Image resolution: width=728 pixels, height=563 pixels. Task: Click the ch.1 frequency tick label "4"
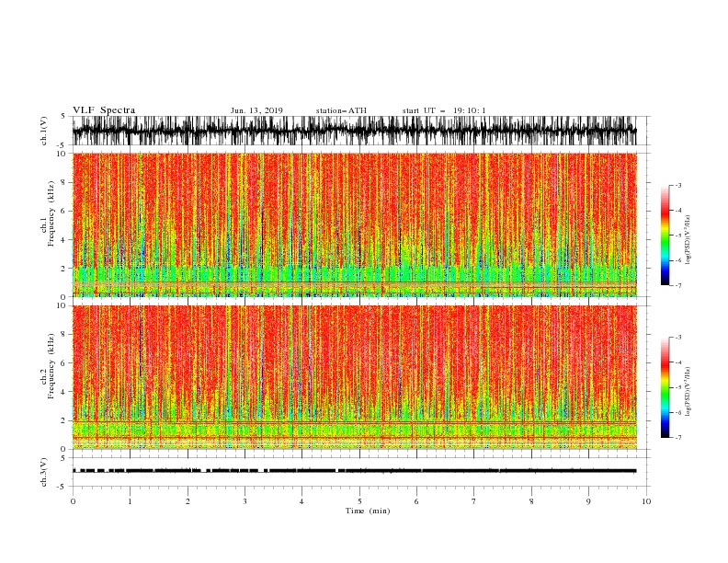click(63, 240)
